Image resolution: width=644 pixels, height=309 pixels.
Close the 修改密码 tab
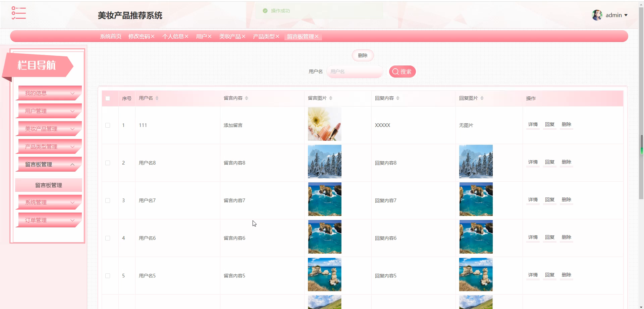(x=153, y=36)
